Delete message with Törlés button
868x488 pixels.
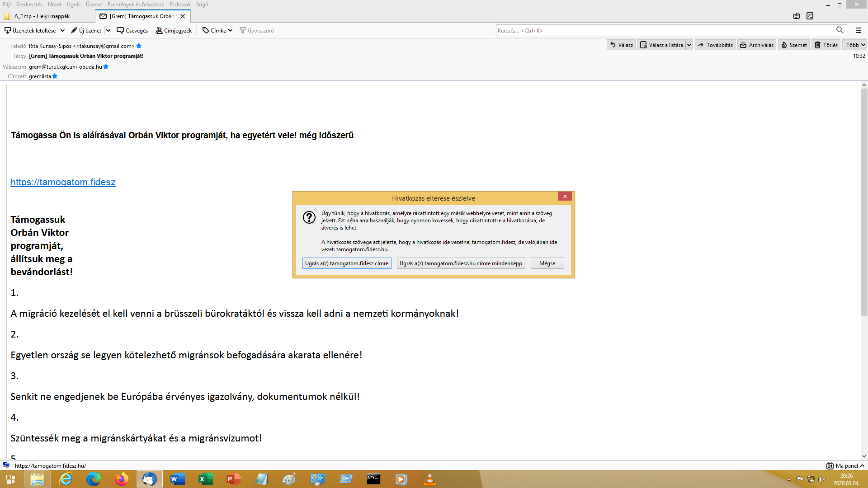pos(826,45)
